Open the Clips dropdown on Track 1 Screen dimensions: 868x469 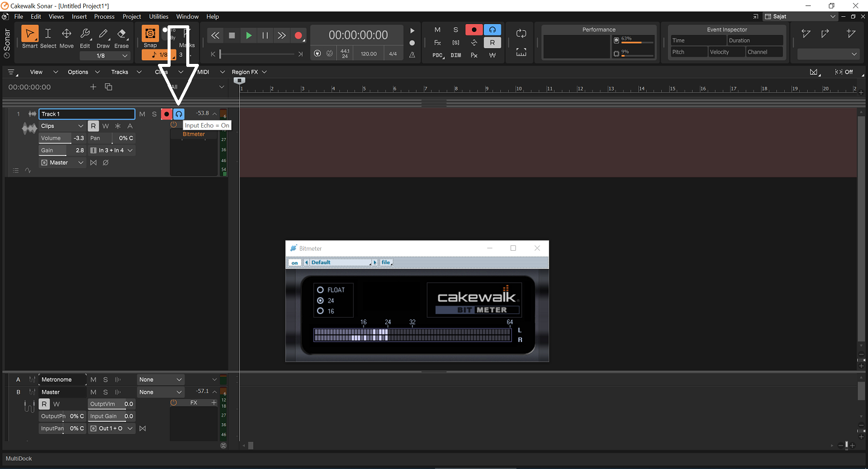coord(62,126)
